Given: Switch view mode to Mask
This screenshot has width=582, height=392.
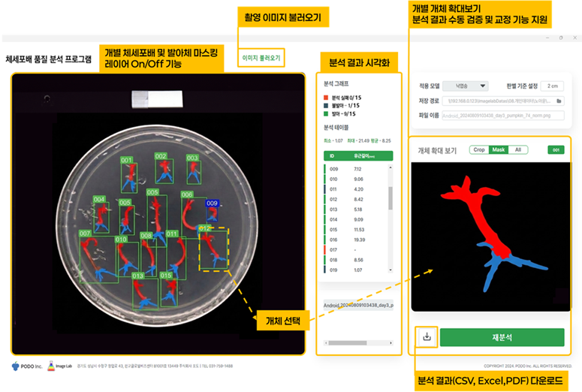Looking at the screenshot, I should tap(499, 149).
